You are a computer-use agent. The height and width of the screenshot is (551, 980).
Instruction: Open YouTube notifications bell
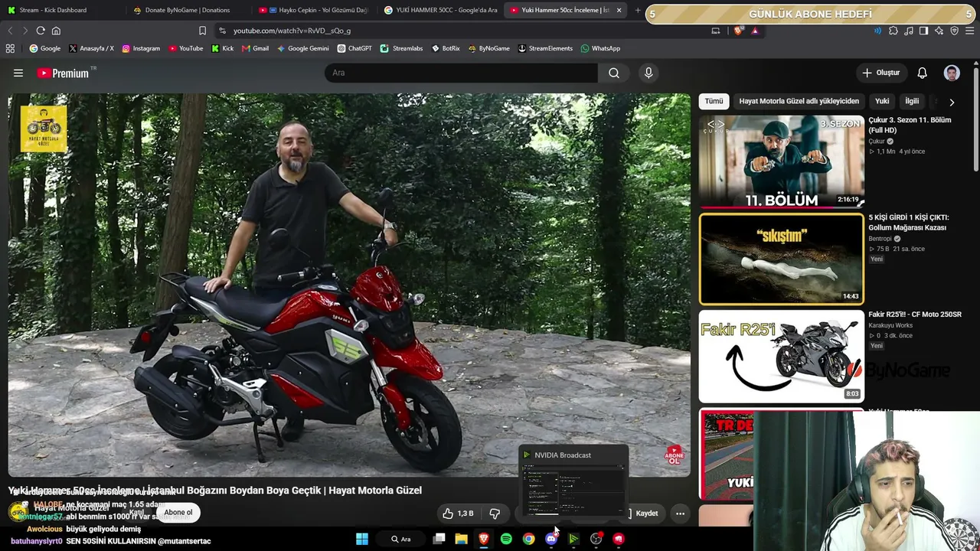click(x=923, y=73)
